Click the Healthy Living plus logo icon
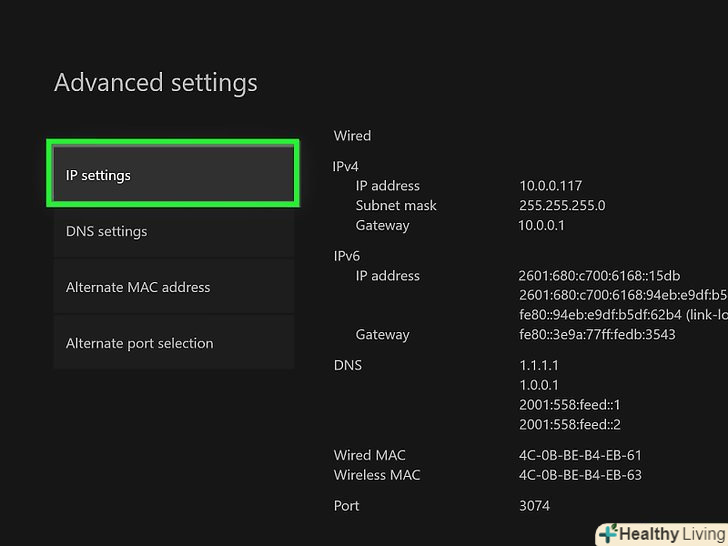Image resolution: width=728 pixels, height=546 pixels. coord(606,534)
